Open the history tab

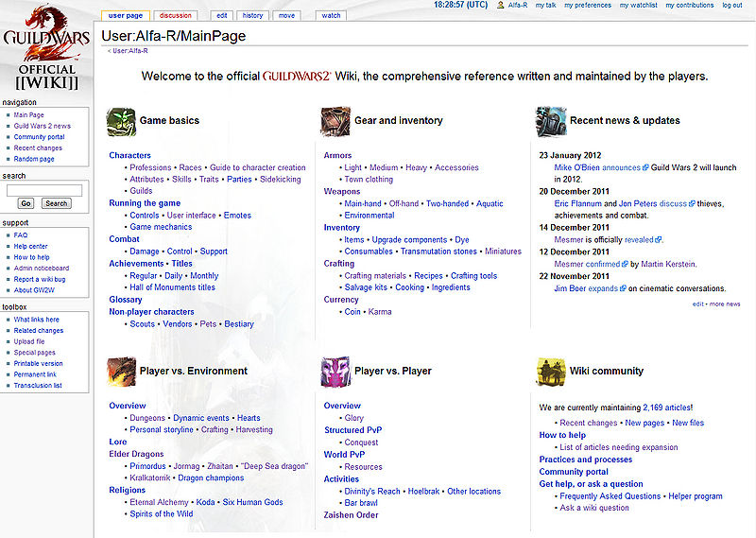252,15
